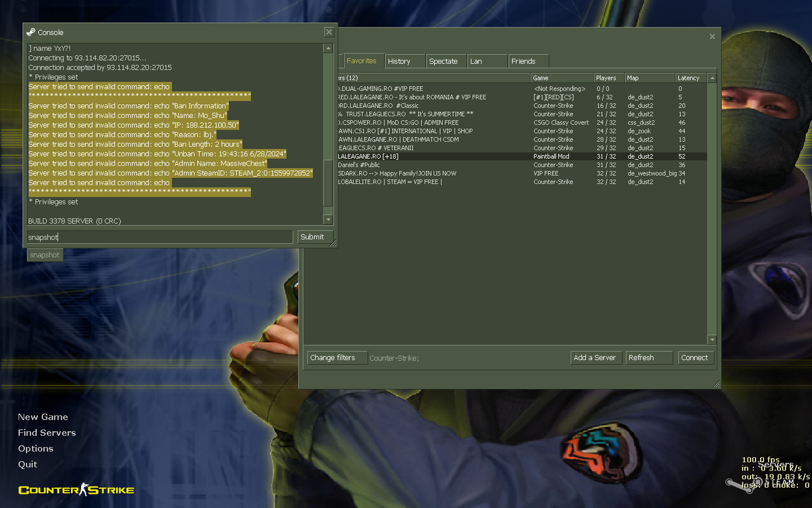Choose the snapshot autocomplete suggestion

[44, 255]
